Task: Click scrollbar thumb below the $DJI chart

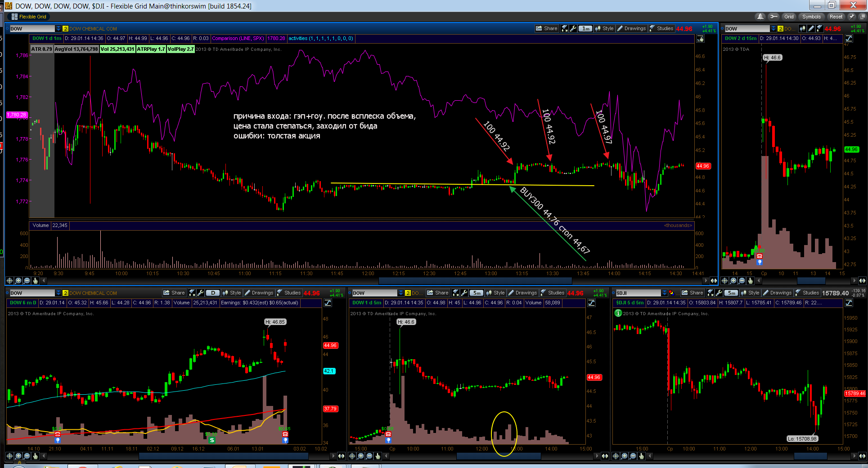Action: 810,456
